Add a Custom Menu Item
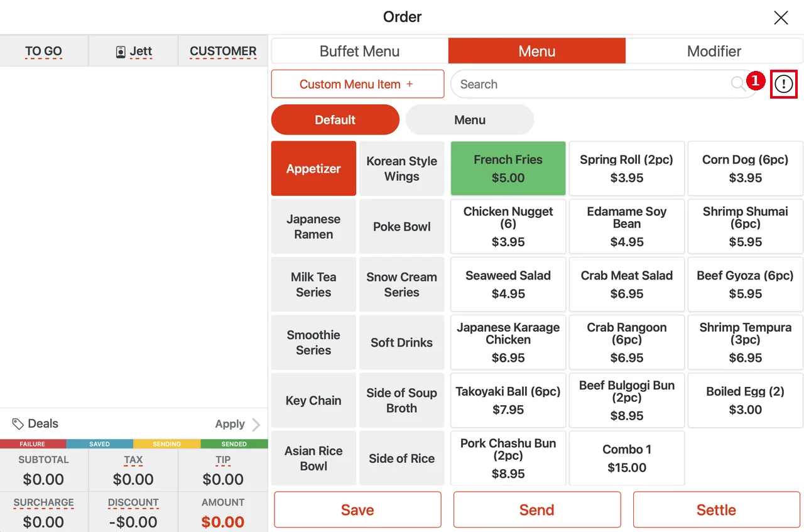 [357, 84]
